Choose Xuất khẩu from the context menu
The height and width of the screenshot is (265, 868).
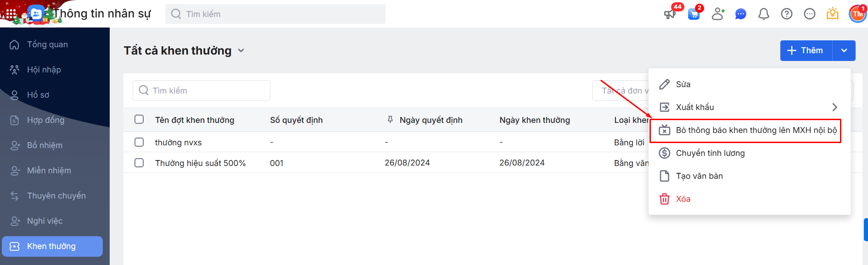[749, 107]
